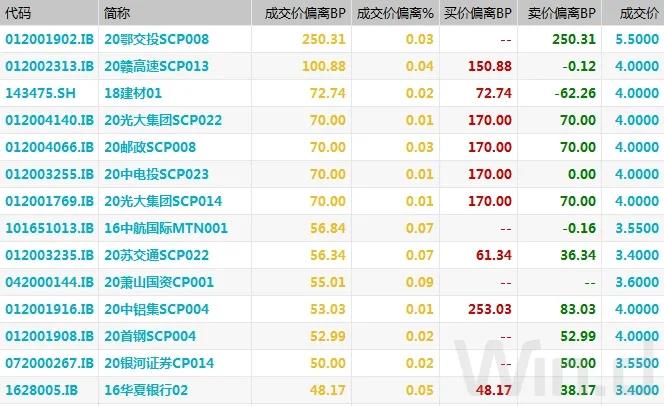This screenshot has height=406, width=664.
Task: Open bond code 012003255.IB
Action: pyautogui.click(x=49, y=174)
